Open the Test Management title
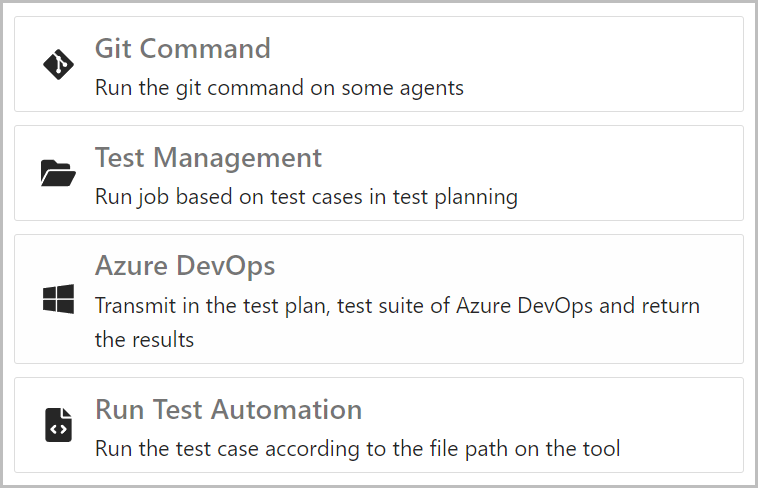Image resolution: width=758 pixels, height=488 pixels. coord(208,158)
